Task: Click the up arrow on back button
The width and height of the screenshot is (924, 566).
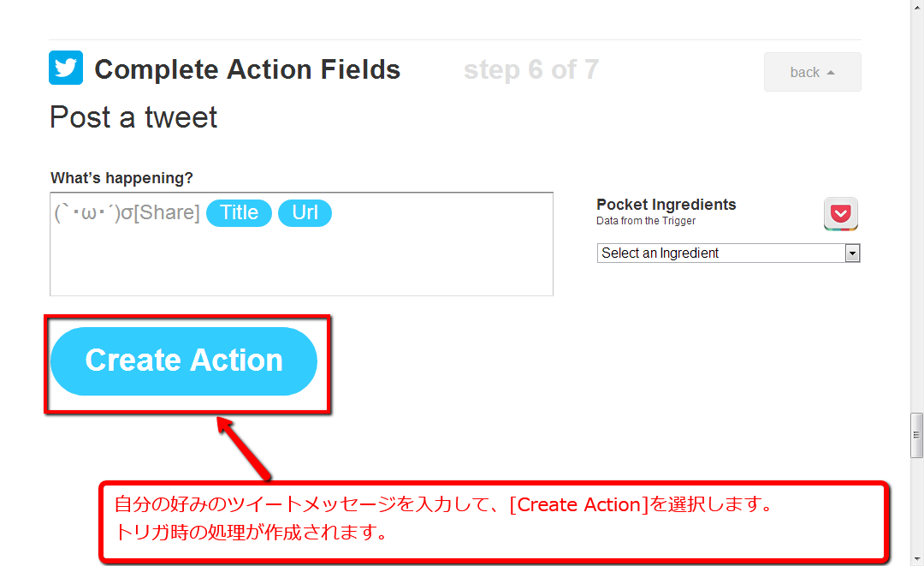Action: (831, 73)
